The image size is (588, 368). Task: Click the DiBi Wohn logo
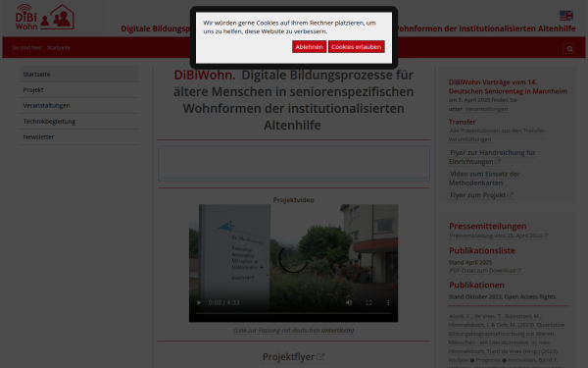tap(45, 17)
